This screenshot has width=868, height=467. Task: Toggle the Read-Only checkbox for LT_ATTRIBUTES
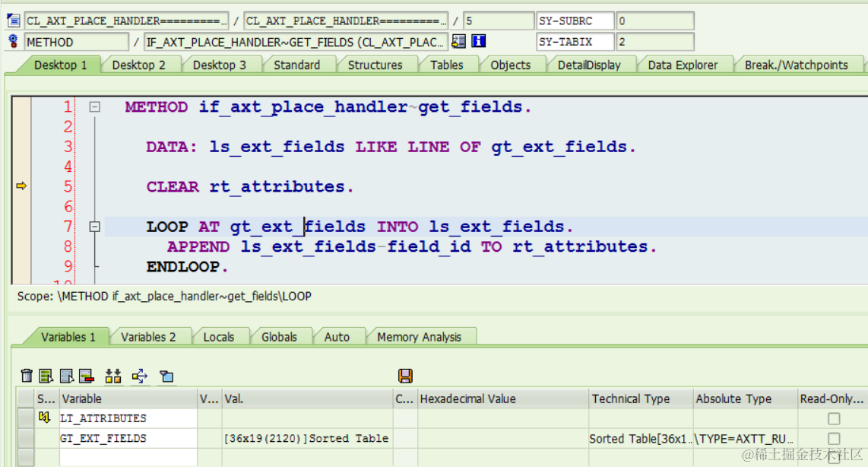pos(834,418)
